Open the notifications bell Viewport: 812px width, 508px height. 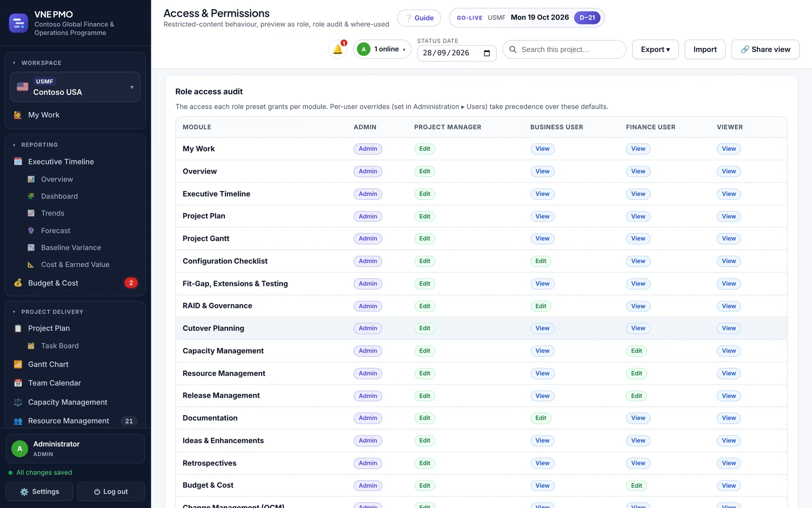click(x=337, y=49)
